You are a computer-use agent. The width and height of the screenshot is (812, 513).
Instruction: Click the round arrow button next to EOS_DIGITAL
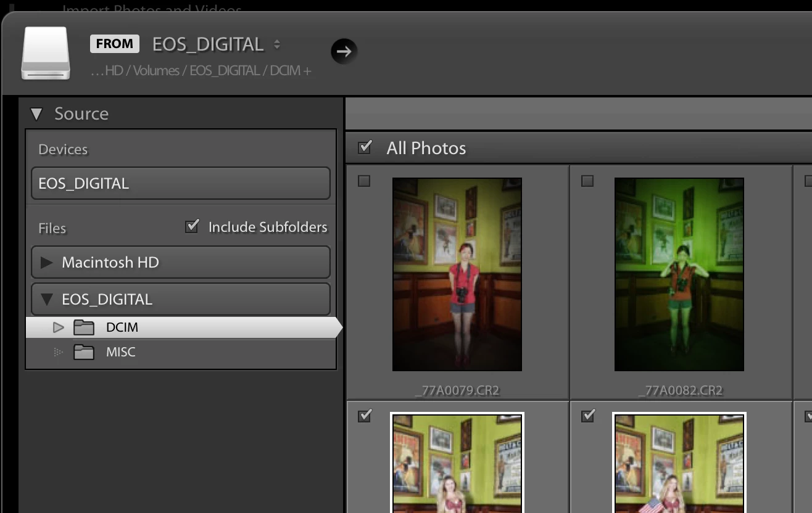(x=344, y=51)
